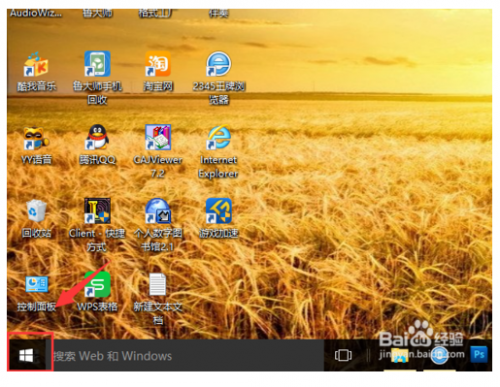The height and width of the screenshot is (387, 500).
Task: Select the AudioWiz... desktop label
Action: point(36,13)
